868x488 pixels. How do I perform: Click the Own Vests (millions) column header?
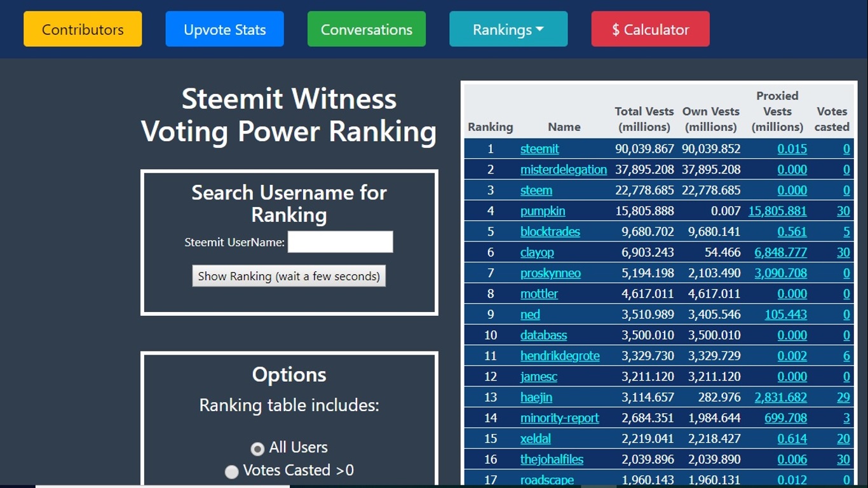click(x=711, y=119)
